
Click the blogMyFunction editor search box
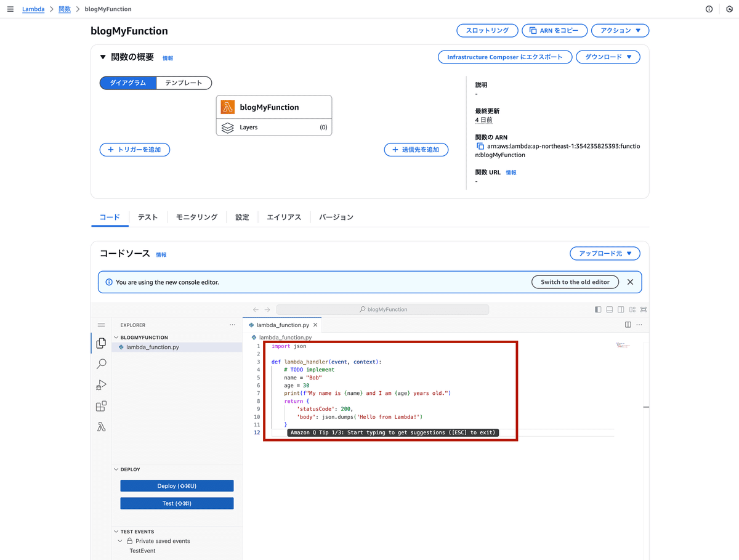(x=382, y=309)
